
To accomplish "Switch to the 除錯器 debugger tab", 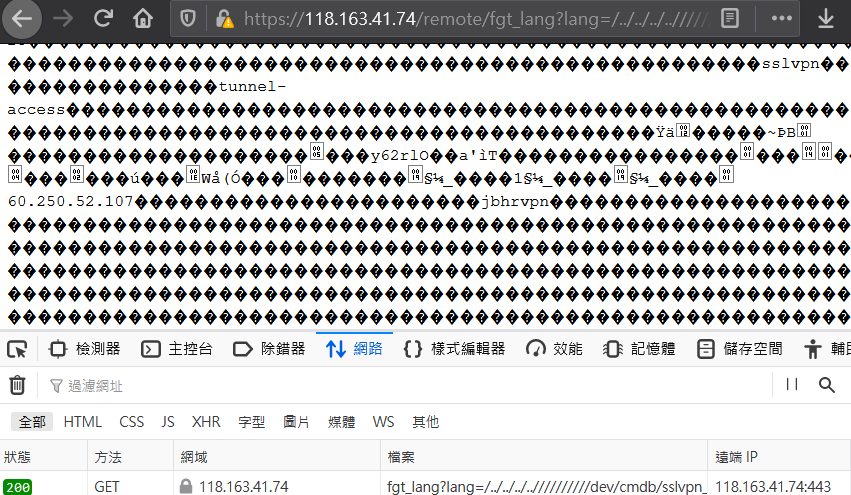I will tap(269, 349).
